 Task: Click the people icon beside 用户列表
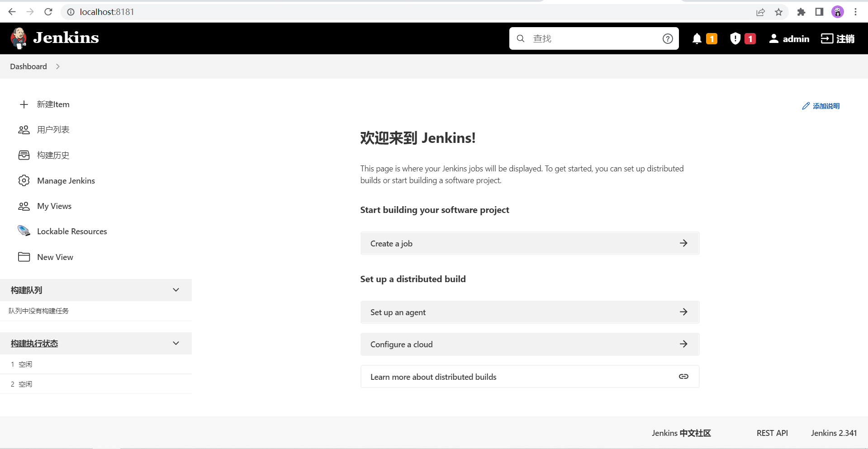tap(24, 130)
